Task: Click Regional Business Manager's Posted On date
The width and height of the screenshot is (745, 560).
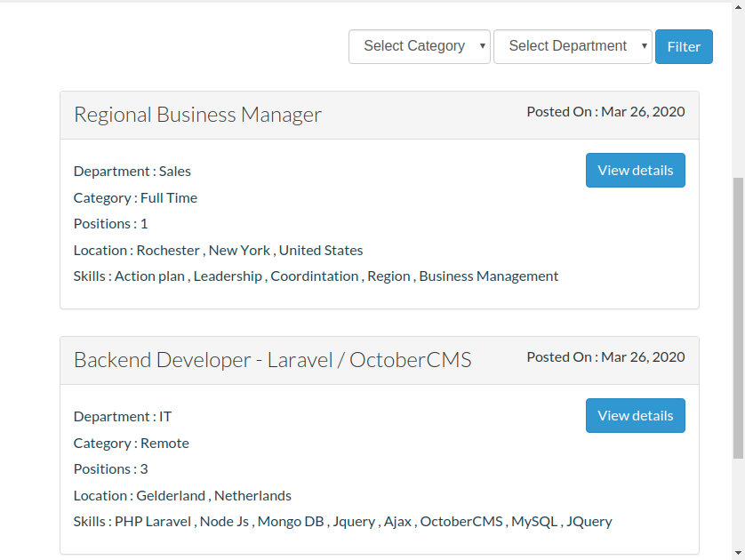Action: (x=605, y=112)
